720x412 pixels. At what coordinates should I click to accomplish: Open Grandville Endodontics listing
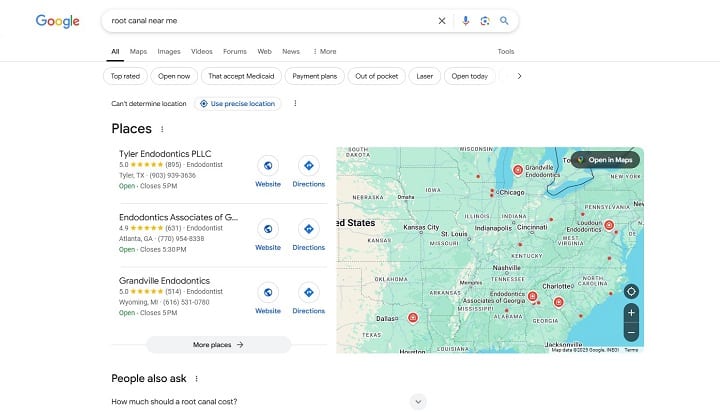pyautogui.click(x=164, y=281)
